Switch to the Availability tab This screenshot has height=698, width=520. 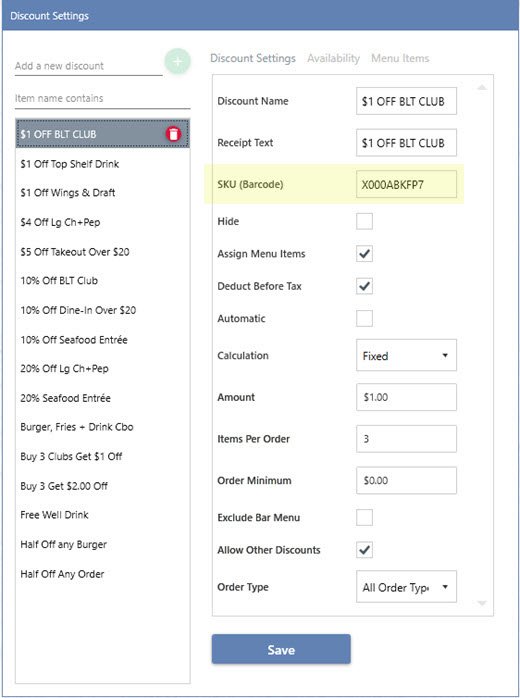333,58
